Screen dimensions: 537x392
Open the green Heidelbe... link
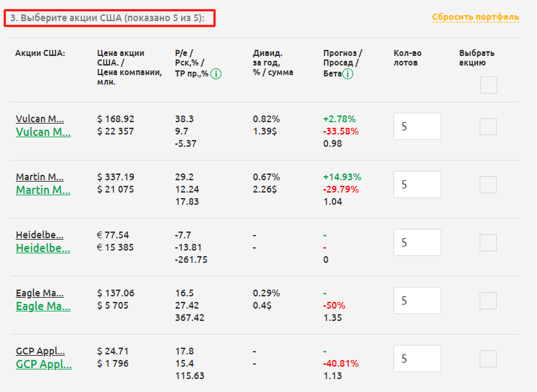point(43,248)
